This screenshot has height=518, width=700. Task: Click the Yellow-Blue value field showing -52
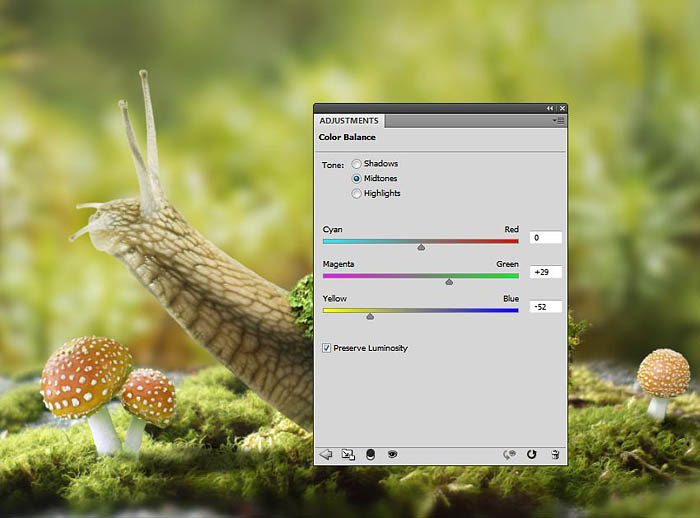(545, 307)
